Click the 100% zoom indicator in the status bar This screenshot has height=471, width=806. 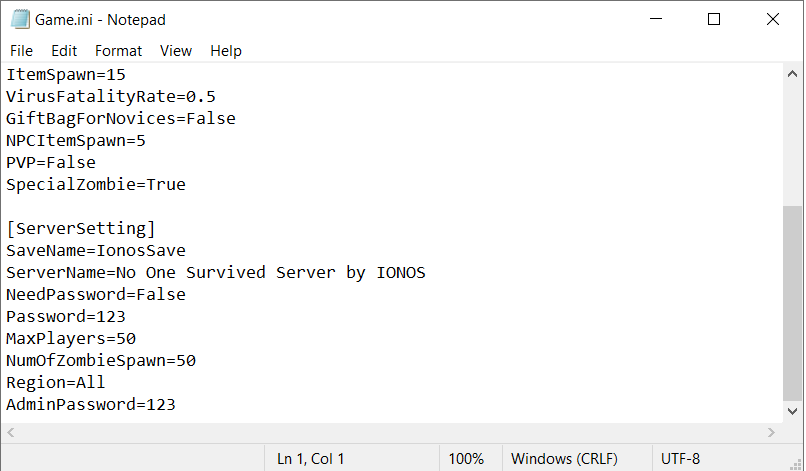[466, 458]
